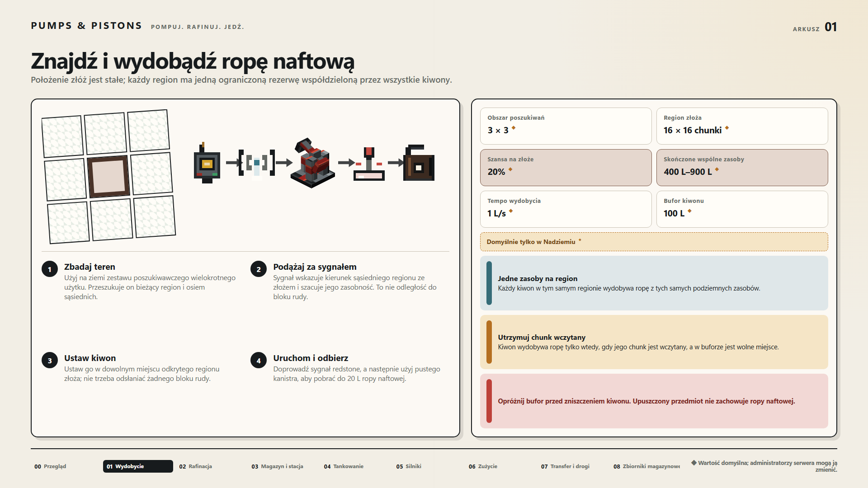
Task: Select the center brown deposit region tile
Action: tap(108, 177)
